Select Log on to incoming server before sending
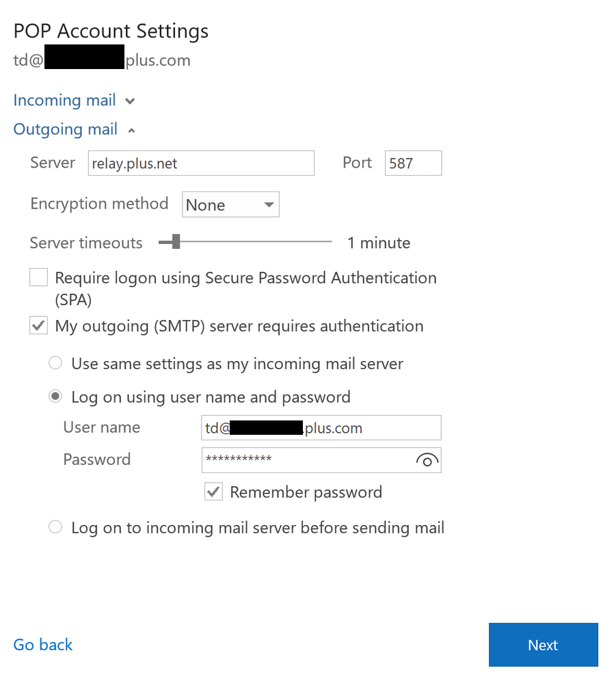Image resolution: width=616 pixels, height=683 pixels. (x=55, y=528)
